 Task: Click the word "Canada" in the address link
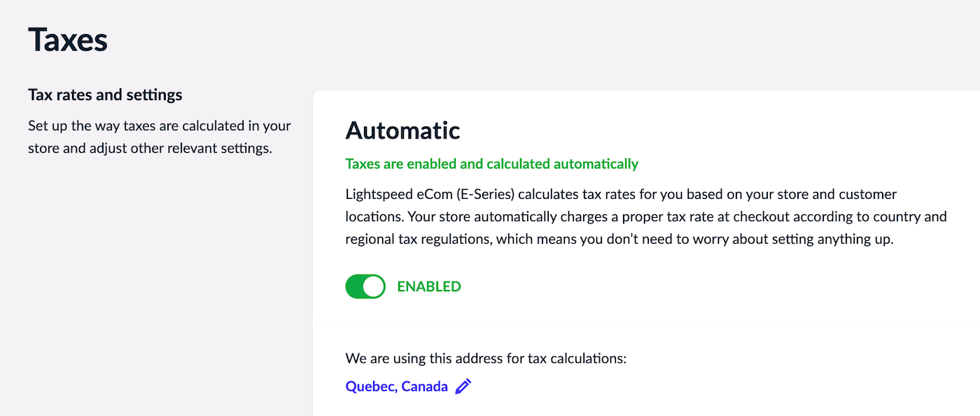pos(424,386)
